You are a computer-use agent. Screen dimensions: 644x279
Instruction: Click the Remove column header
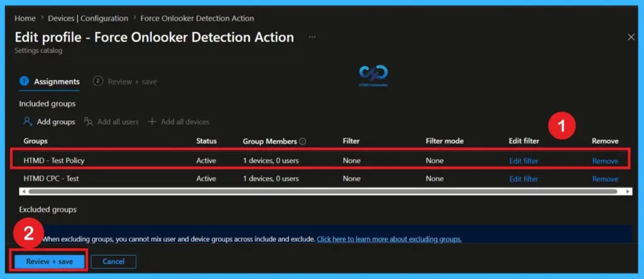tap(605, 140)
